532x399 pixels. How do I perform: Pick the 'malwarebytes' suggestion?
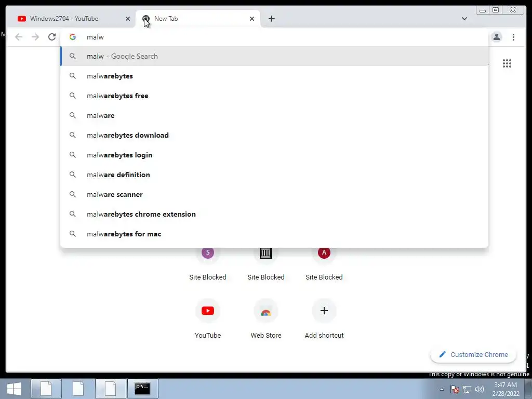(x=274, y=76)
